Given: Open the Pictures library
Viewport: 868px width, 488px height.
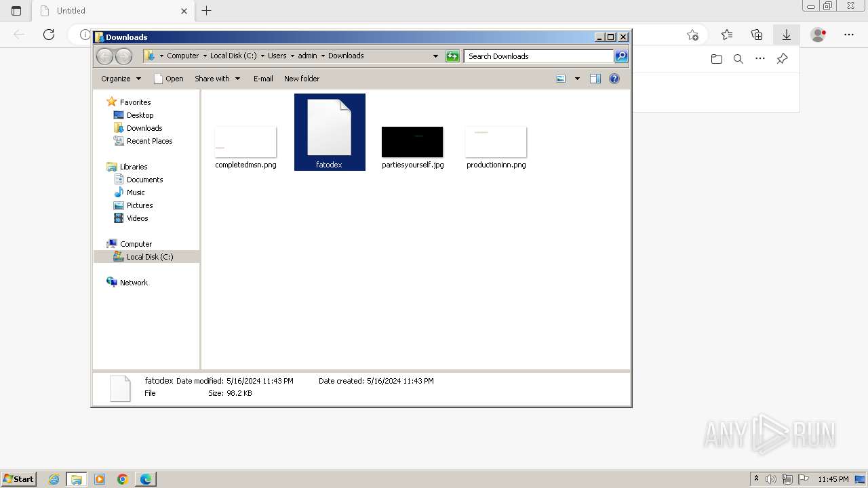Looking at the screenshot, I should click(140, 205).
